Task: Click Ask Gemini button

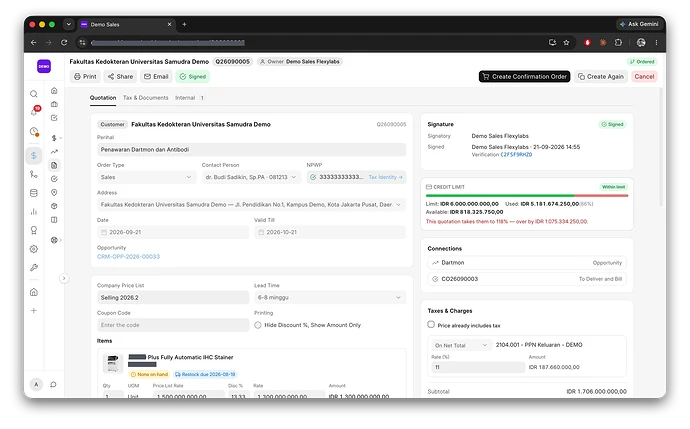Action: pyautogui.click(x=639, y=24)
